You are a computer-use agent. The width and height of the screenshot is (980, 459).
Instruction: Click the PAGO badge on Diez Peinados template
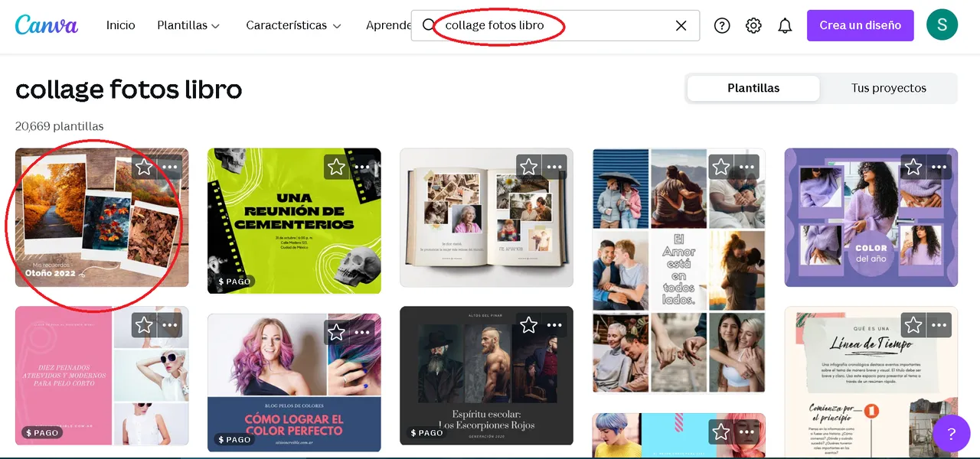pos(42,433)
